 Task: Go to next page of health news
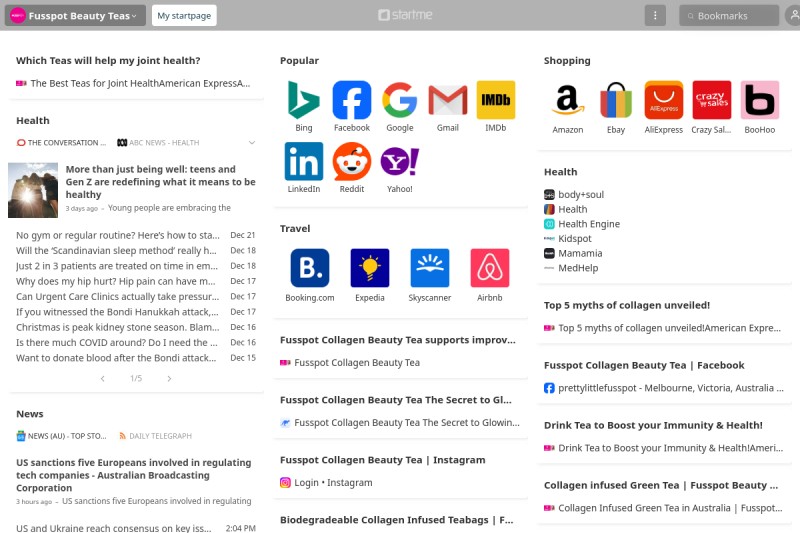169,378
